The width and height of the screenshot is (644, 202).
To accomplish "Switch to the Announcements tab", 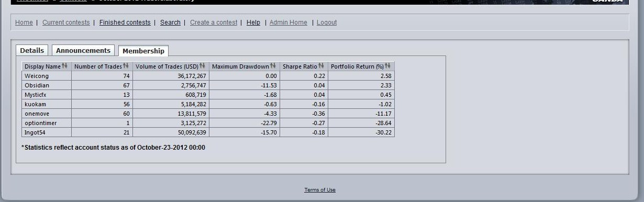I will pyautogui.click(x=83, y=50).
